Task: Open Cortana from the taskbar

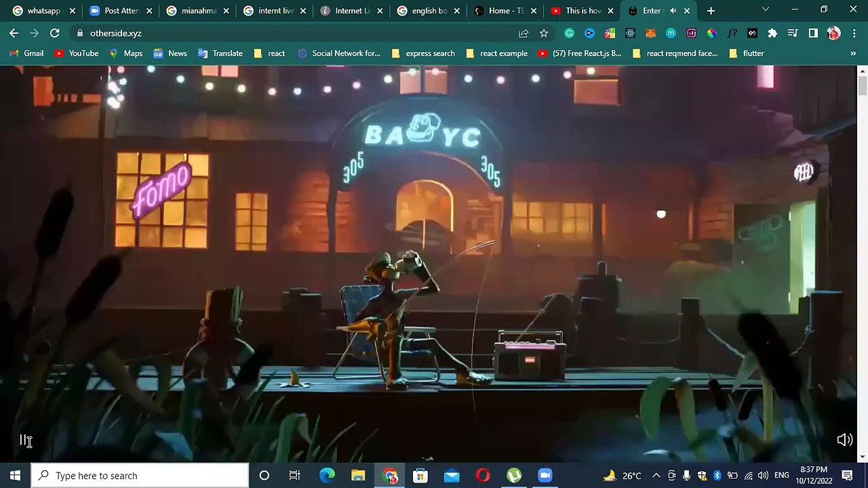Action: click(264, 475)
